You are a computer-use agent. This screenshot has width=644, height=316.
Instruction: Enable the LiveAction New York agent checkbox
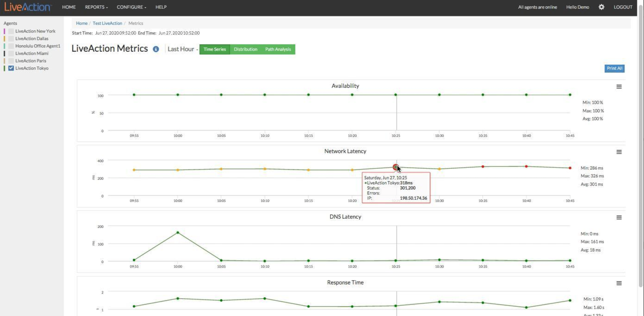(x=11, y=31)
